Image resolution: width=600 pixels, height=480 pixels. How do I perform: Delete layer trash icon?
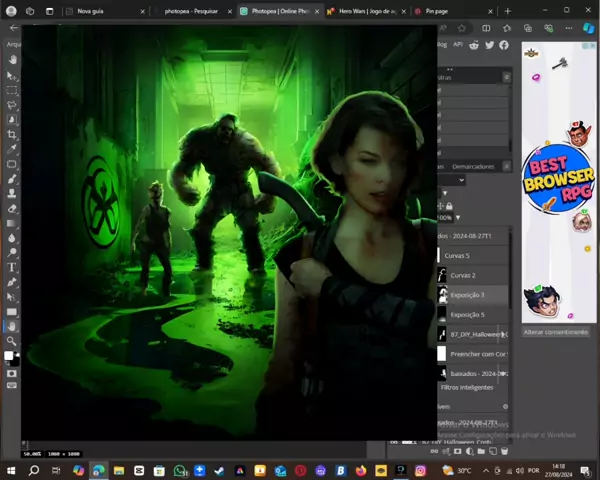tap(504, 451)
